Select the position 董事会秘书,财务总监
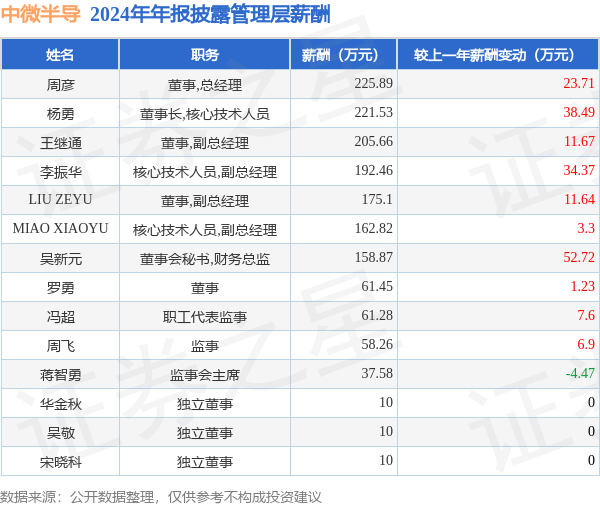 coord(205,259)
